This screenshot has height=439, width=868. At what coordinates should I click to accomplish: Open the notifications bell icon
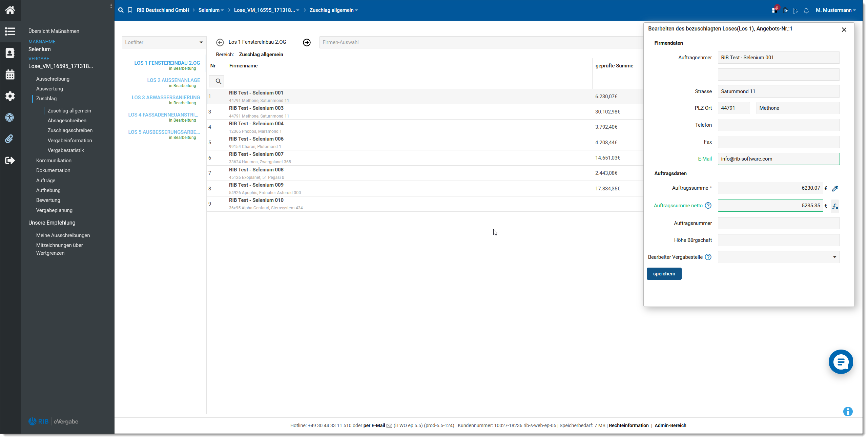click(x=806, y=11)
